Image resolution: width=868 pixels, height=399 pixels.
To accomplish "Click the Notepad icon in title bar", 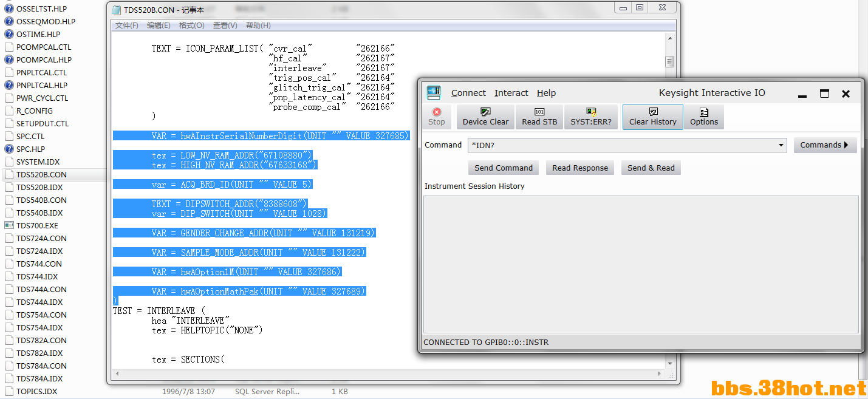I will [x=116, y=10].
